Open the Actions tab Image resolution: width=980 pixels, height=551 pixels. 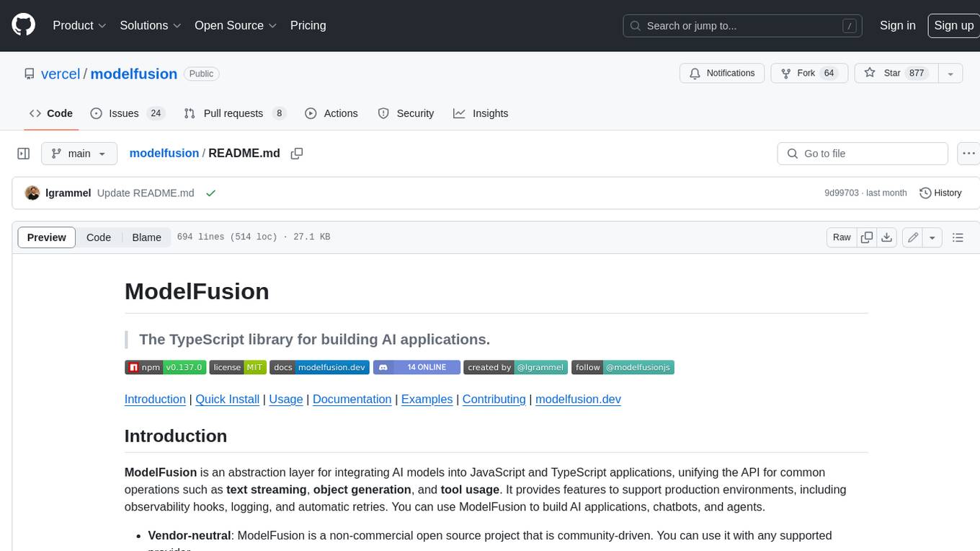tap(331, 113)
